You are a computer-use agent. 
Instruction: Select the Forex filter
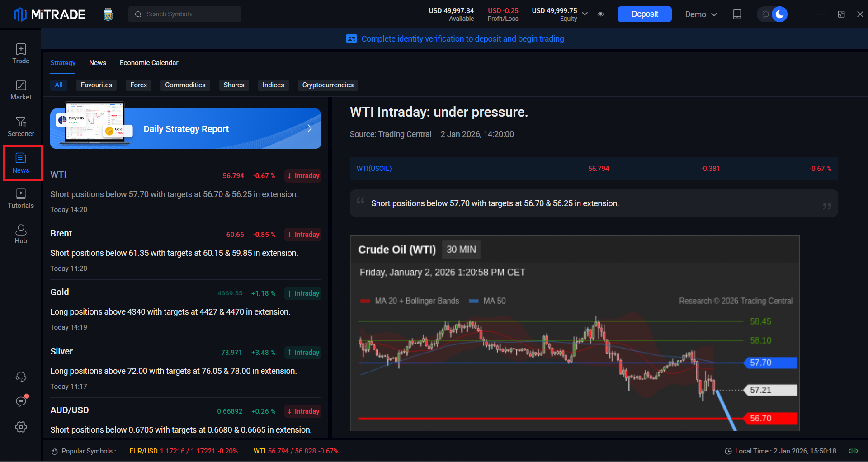(139, 85)
